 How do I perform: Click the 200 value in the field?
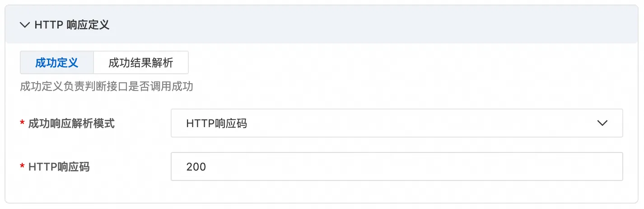pos(196,167)
